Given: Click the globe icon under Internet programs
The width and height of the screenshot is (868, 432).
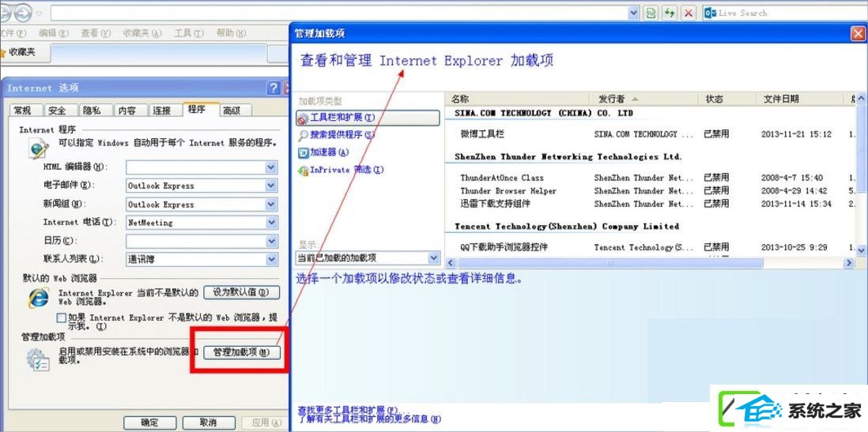Looking at the screenshot, I should point(40,148).
